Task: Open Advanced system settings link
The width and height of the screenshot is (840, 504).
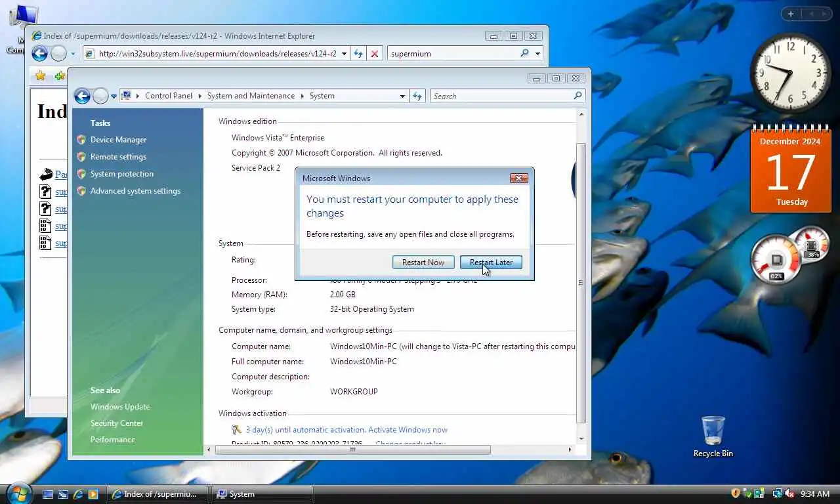Action: pyautogui.click(x=135, y=191)
